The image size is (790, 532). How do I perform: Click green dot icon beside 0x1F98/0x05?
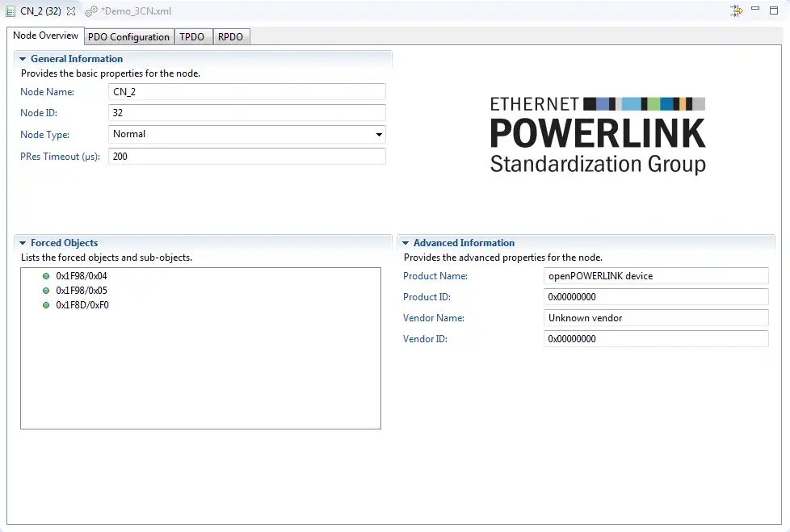46,291
